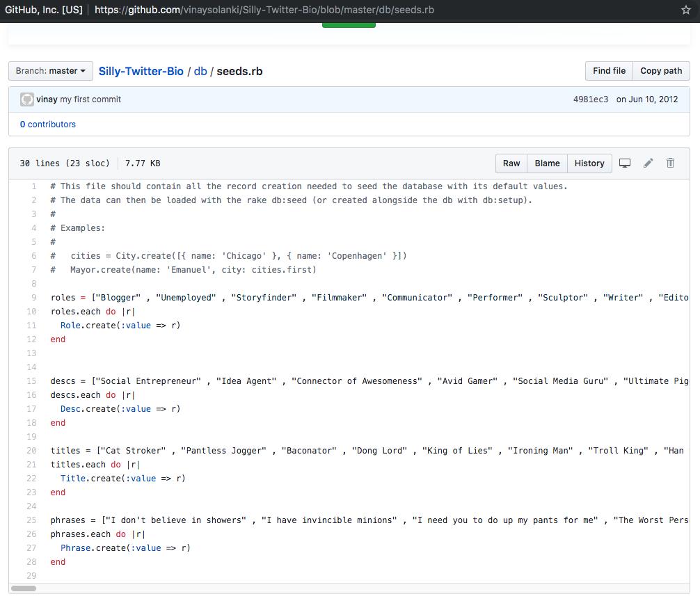
Task: Click the 'cities = City.create' comment line
Action: click(228, 256)
